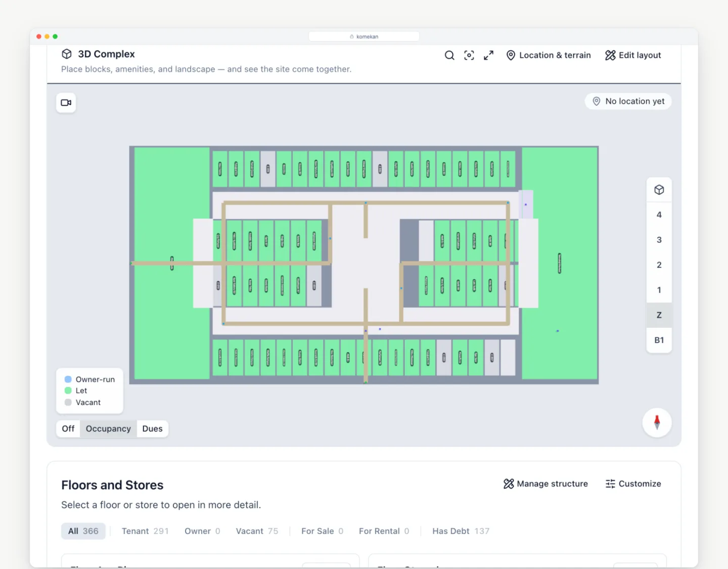Filter stores by For Rental
This screenshot has height=569, width=728.
[384, 531]
